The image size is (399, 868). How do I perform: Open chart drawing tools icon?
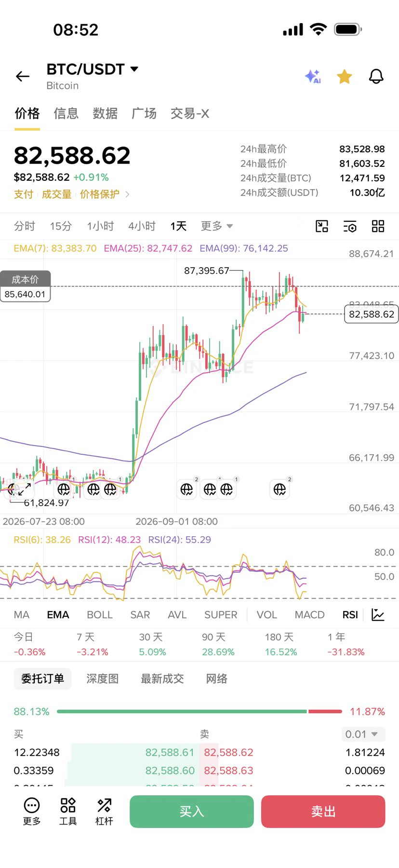pyautogui.click(x=322, y=226)
